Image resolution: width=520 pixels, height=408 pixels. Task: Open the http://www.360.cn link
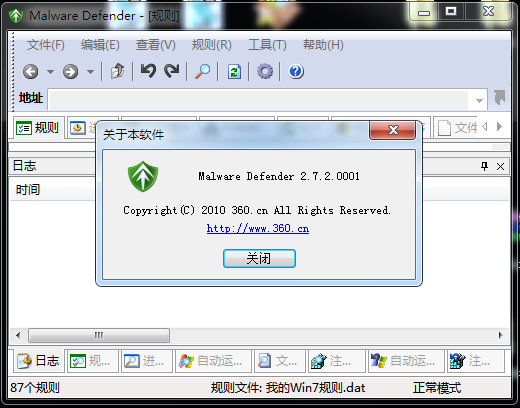(258, 229)
